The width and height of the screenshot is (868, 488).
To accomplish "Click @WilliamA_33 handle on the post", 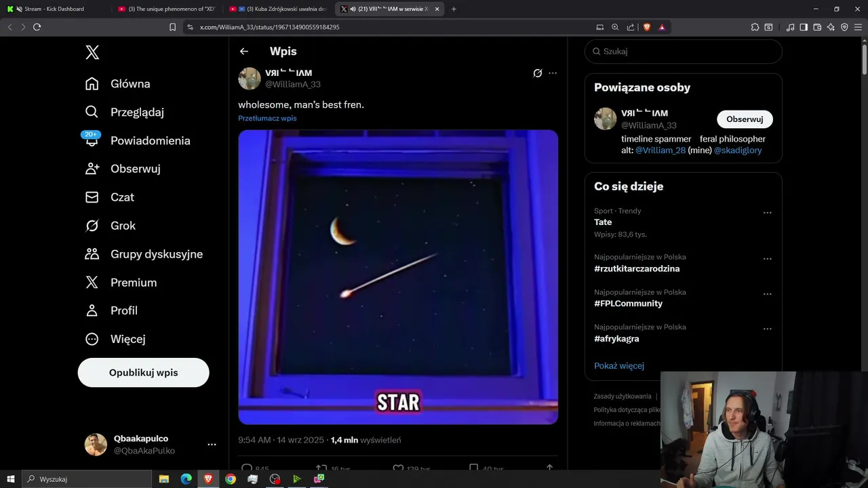I will pos(292,85).
